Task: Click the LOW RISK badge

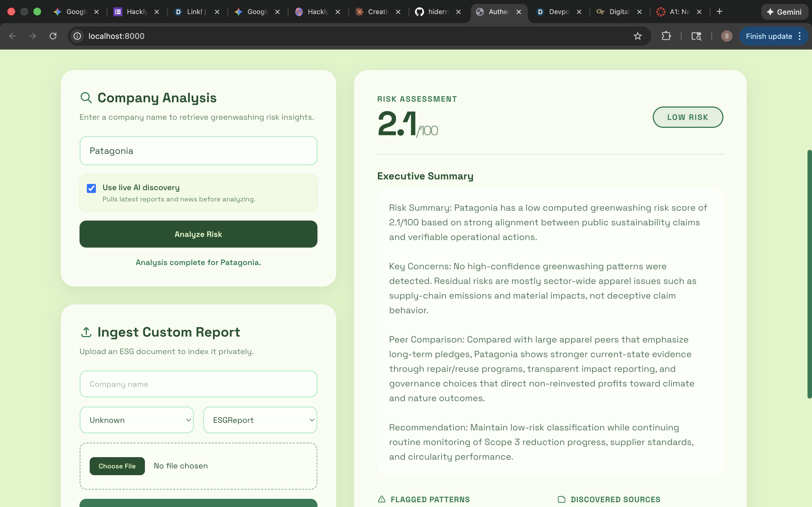Action: (x=687, y=117)
